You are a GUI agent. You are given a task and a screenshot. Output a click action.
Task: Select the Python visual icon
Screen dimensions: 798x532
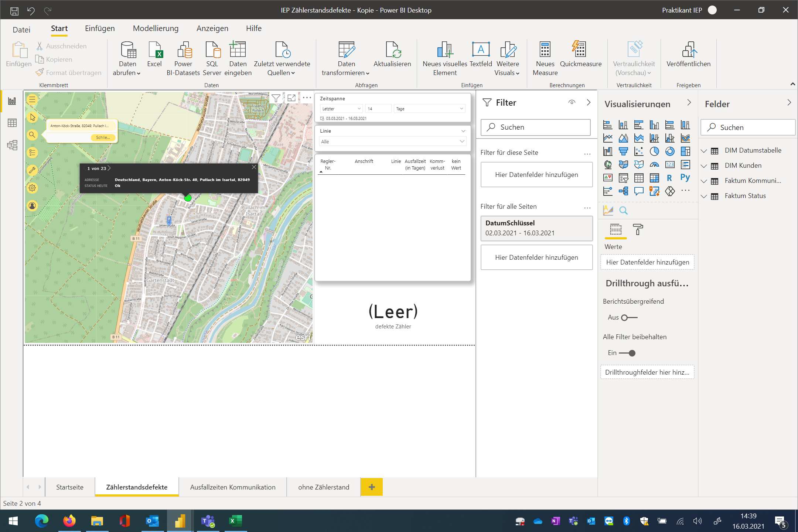pyautogui.click(x=685, y=178)
